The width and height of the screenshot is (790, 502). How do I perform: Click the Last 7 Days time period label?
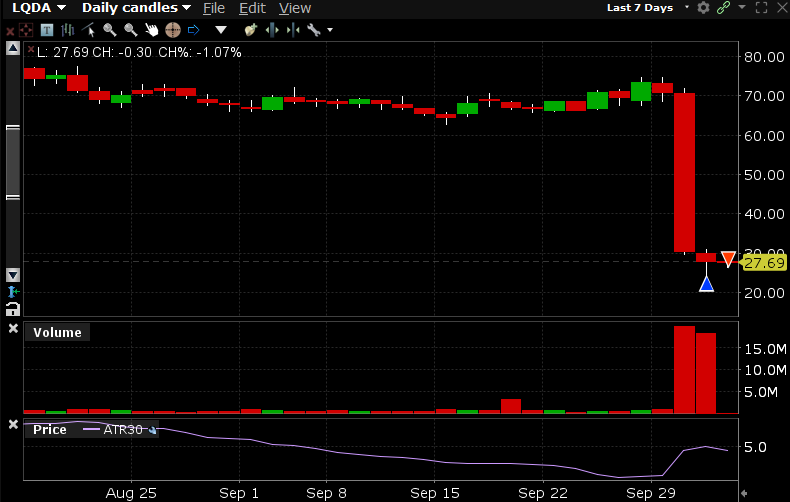click(640, 8)
